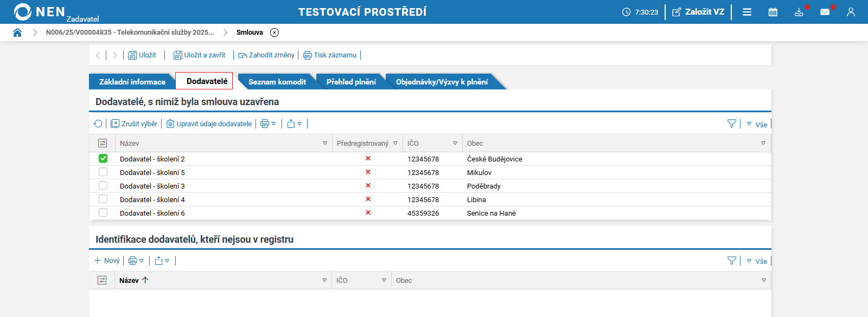Switch to Přehled plnění tab

pos(351,82)
